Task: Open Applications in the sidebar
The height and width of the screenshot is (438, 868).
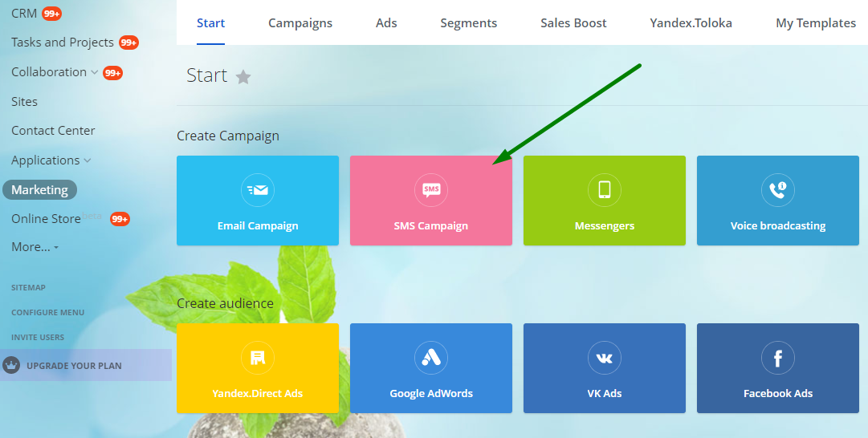Action: [x=46, y=160]
